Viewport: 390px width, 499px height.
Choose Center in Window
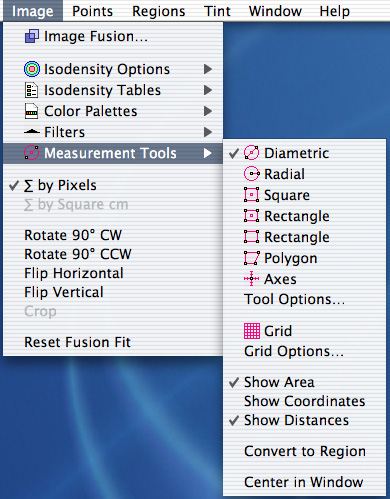point(304,482)
